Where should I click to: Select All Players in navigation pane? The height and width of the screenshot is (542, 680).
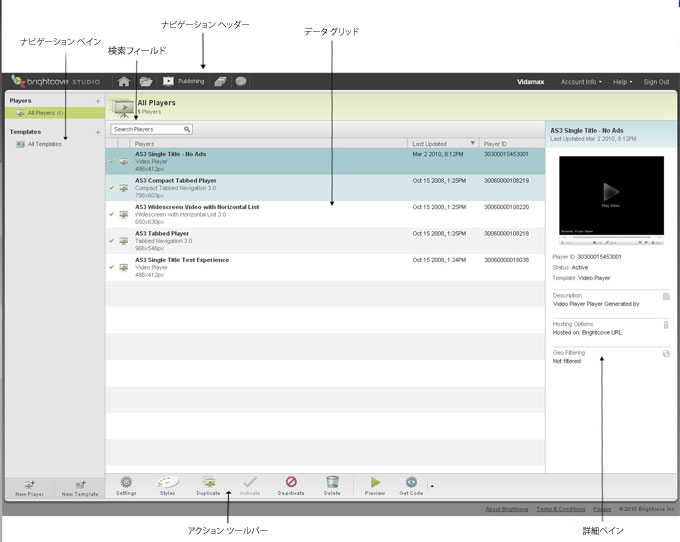click(55, 113)
